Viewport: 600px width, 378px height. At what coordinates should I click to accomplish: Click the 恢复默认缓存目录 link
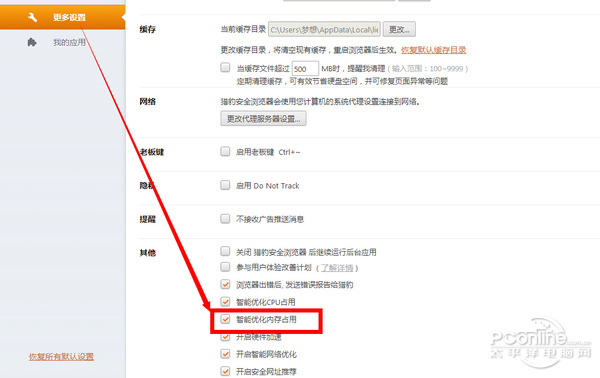click(x=434, y=50)
